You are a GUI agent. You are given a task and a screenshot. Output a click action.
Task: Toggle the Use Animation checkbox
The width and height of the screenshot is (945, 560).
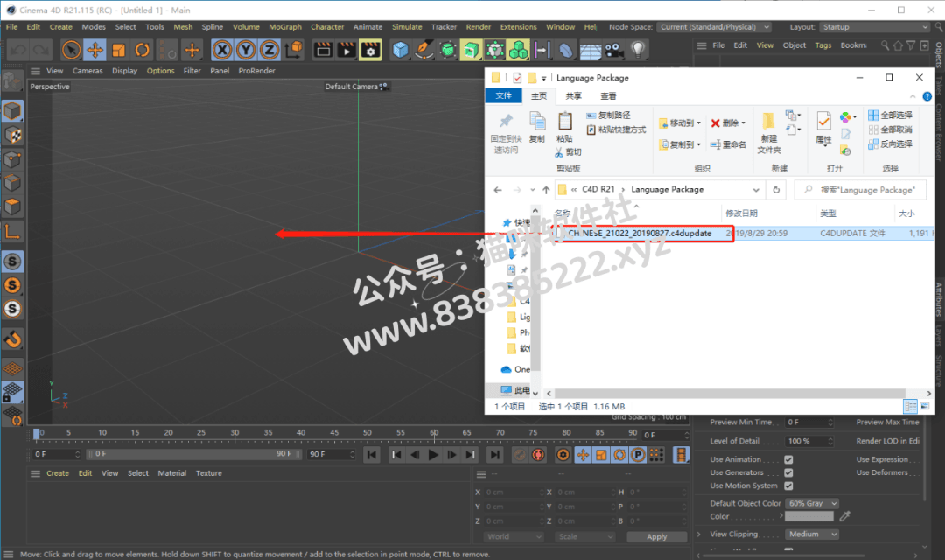pyautogui.click(x=788, y=460)
